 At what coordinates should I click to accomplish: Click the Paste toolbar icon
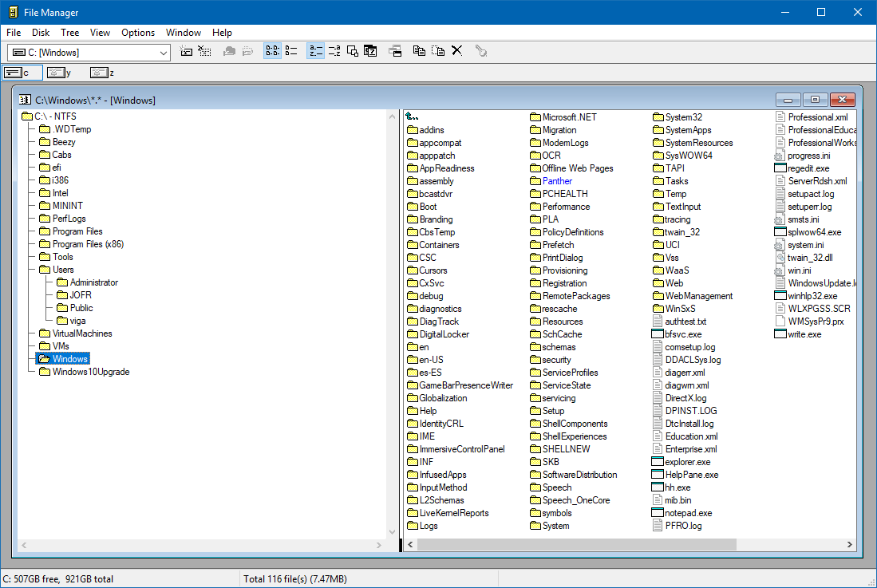[437, 50]
